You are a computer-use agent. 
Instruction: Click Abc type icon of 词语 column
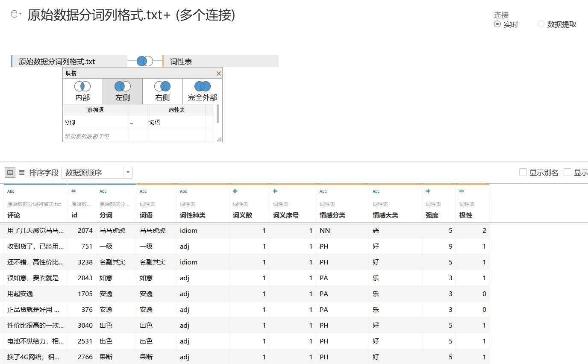[143, 191]
